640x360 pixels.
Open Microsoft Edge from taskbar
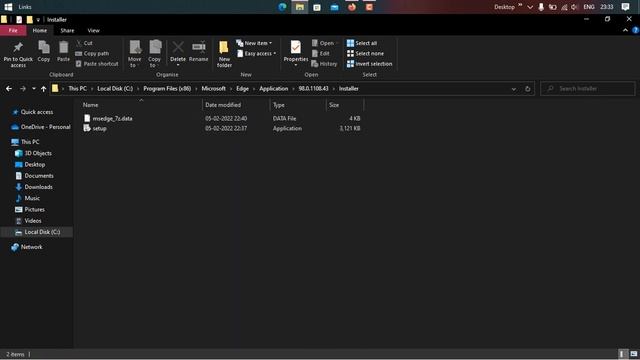coord(282,7)
